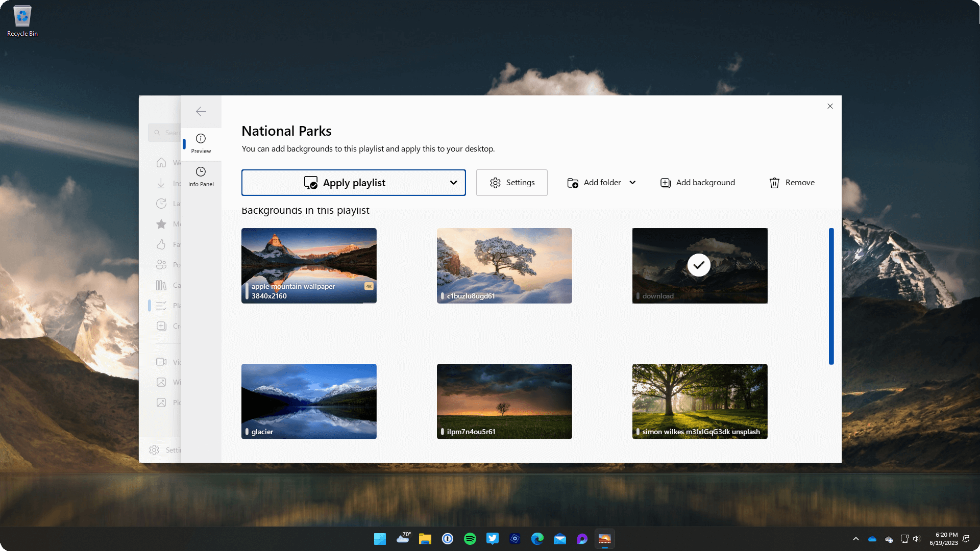This screenshot has width=980, height=551.
Task: Open the playlist Settings button
Action: click(x=511, y=183)
